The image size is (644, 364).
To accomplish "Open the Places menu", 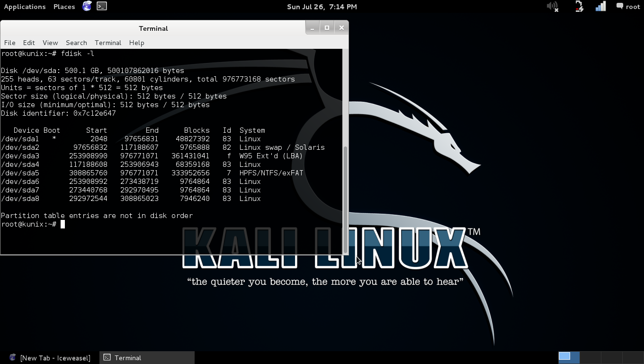I will pos(64,7).
